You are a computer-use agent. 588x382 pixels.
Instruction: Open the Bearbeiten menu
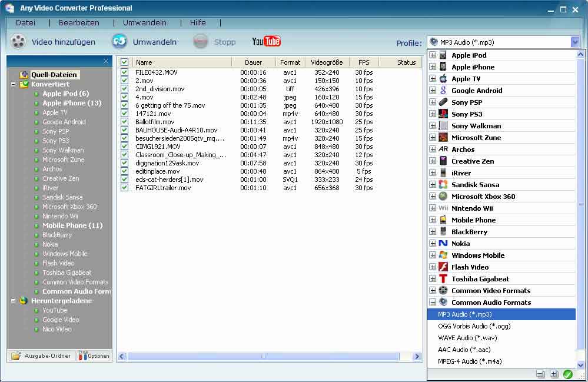tap(79, 23)
